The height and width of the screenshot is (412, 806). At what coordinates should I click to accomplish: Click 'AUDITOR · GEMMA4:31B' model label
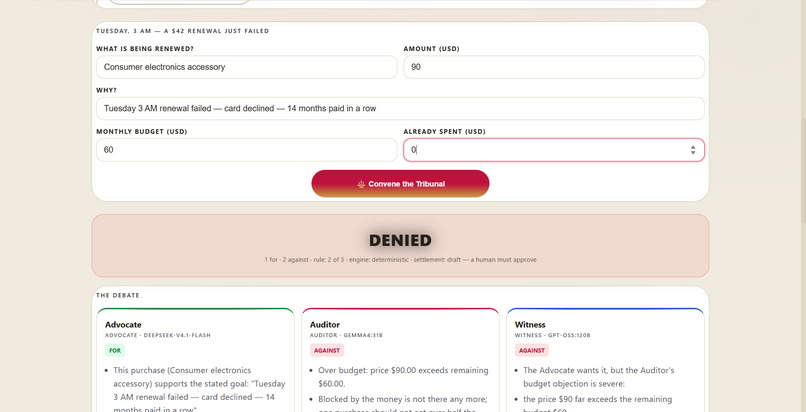pyautogui.click(x=346, y=335)
